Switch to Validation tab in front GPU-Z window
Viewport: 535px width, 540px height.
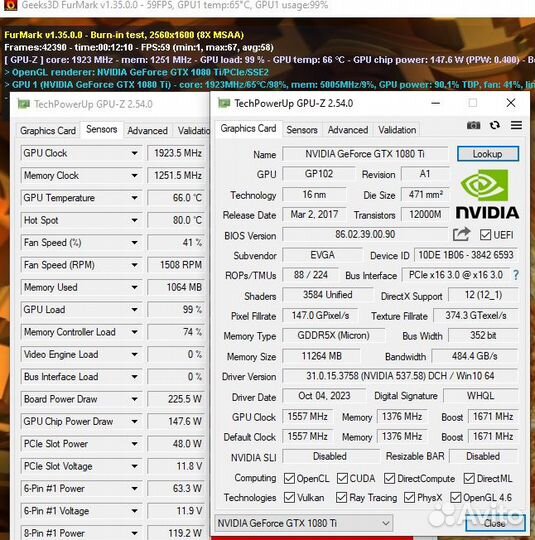[x=397, y=130]
